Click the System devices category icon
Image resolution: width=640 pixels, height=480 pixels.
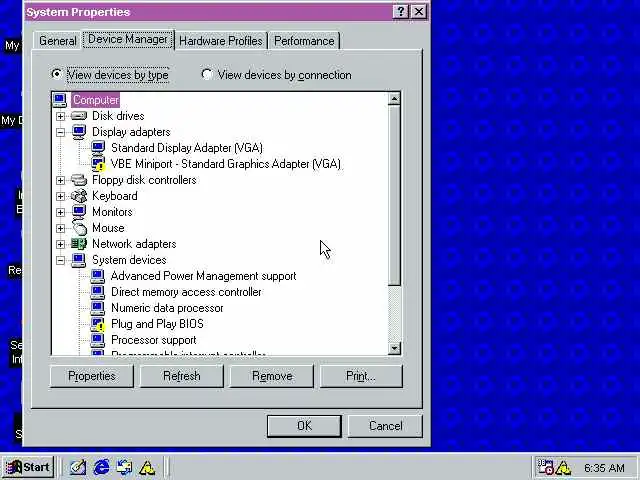(x=79, y=260)
